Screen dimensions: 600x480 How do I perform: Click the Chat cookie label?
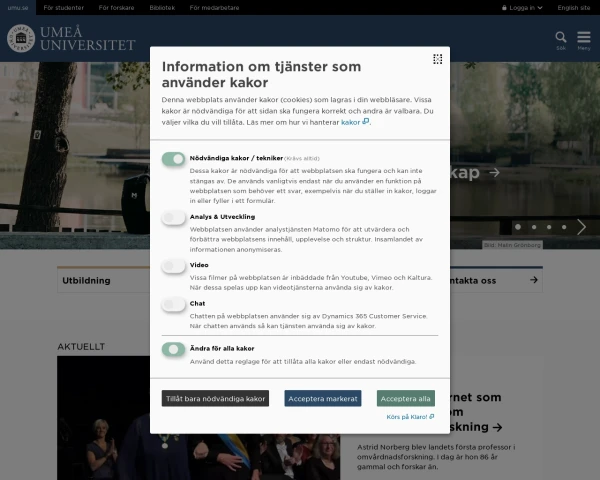pyautogui.click(x=197, y=304)
